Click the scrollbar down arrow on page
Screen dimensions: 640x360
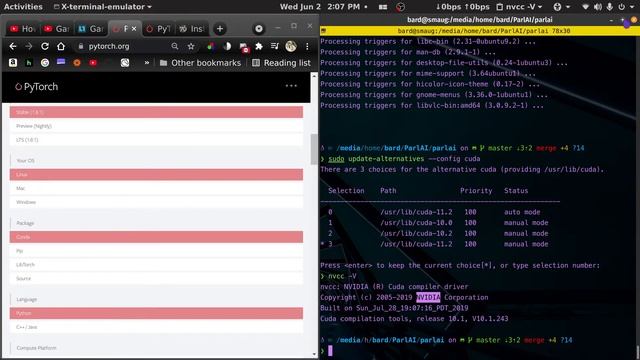314,354
